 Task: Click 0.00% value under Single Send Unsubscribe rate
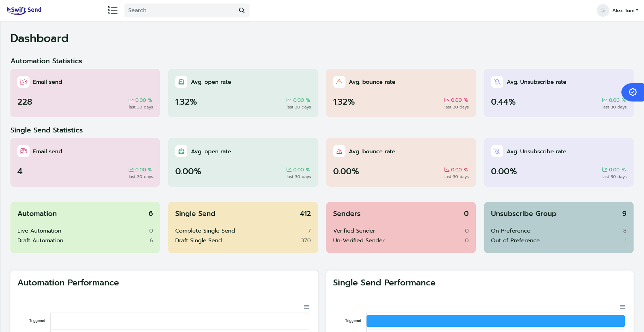(x=504, y=171)
